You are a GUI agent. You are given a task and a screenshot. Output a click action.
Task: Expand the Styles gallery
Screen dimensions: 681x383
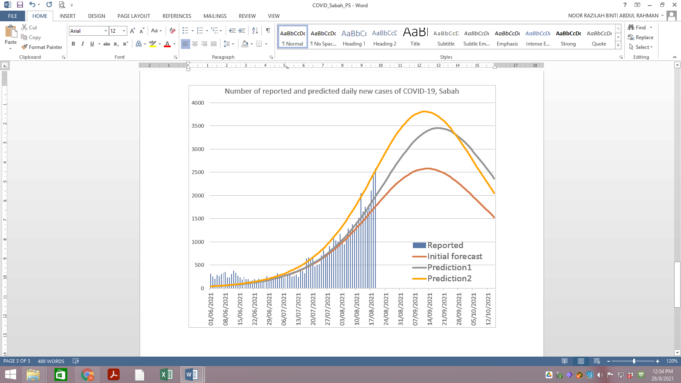coord(618,45)
